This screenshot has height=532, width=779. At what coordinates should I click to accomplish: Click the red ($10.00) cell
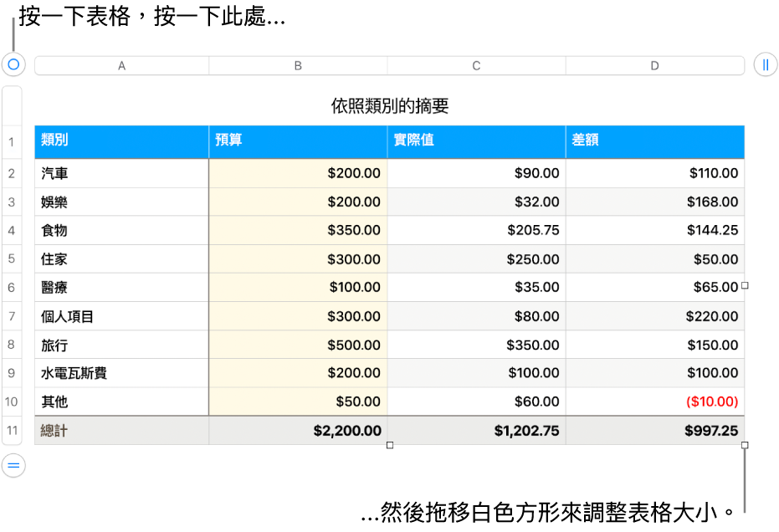[x=655, y=402]
